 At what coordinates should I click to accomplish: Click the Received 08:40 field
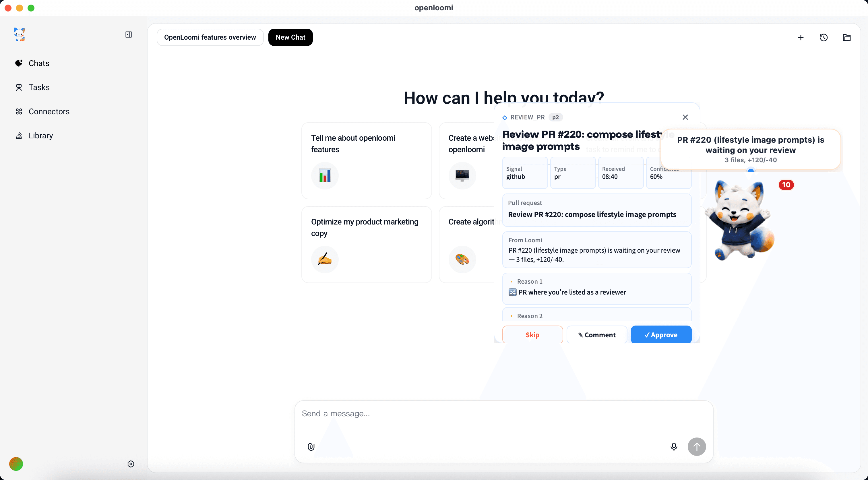pos(621,173)
